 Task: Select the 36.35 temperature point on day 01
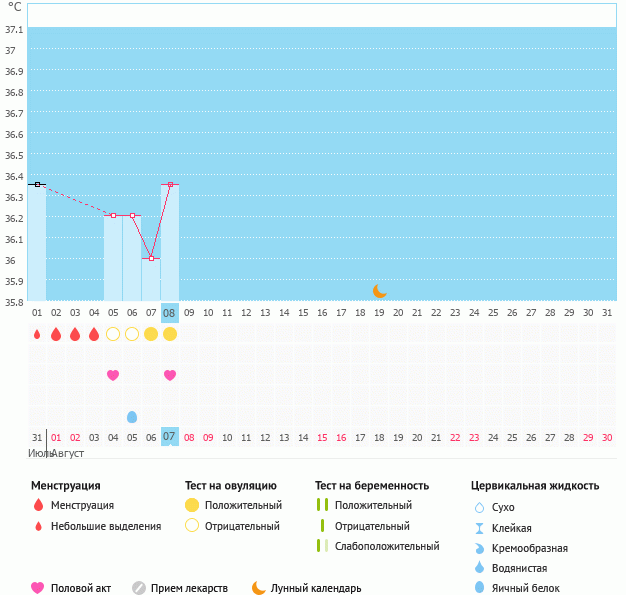click(x=37, y=184)
